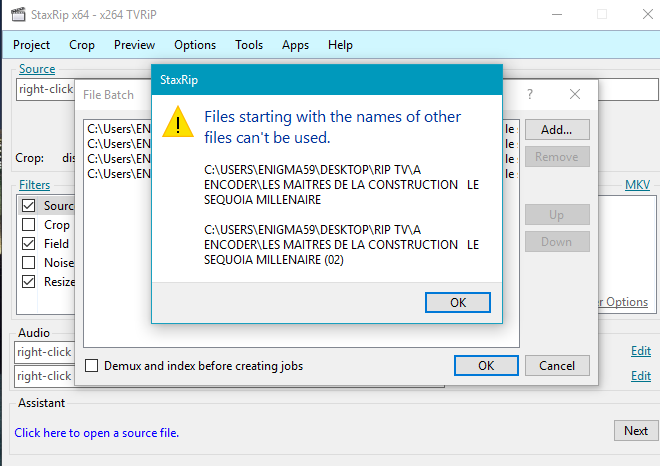Click the Filters link
Viewport: 660px width, 466px height.
click(x=35, y=185)
